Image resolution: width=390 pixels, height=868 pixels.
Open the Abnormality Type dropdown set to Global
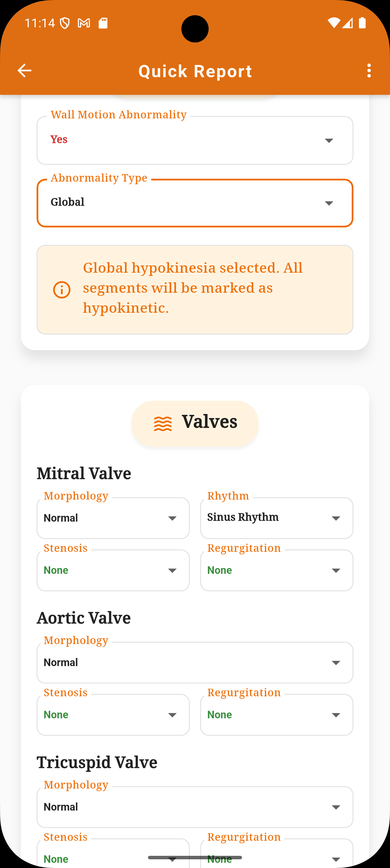coord(195,203)
